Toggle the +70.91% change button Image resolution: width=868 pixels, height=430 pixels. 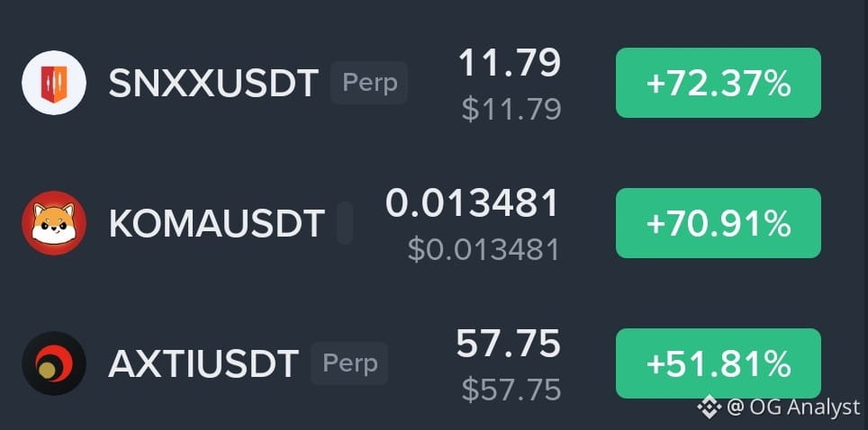click(x=718, y=223)
